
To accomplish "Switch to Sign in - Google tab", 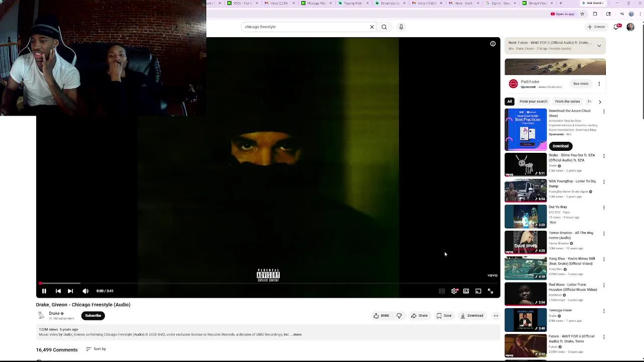I will tap(501, 3).
